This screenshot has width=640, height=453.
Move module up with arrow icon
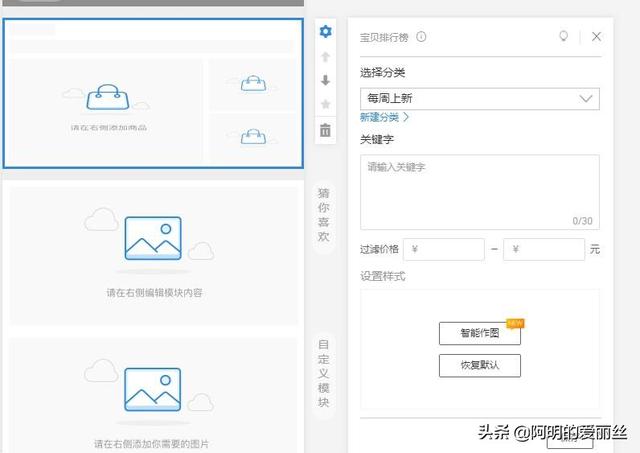point(325,57)
